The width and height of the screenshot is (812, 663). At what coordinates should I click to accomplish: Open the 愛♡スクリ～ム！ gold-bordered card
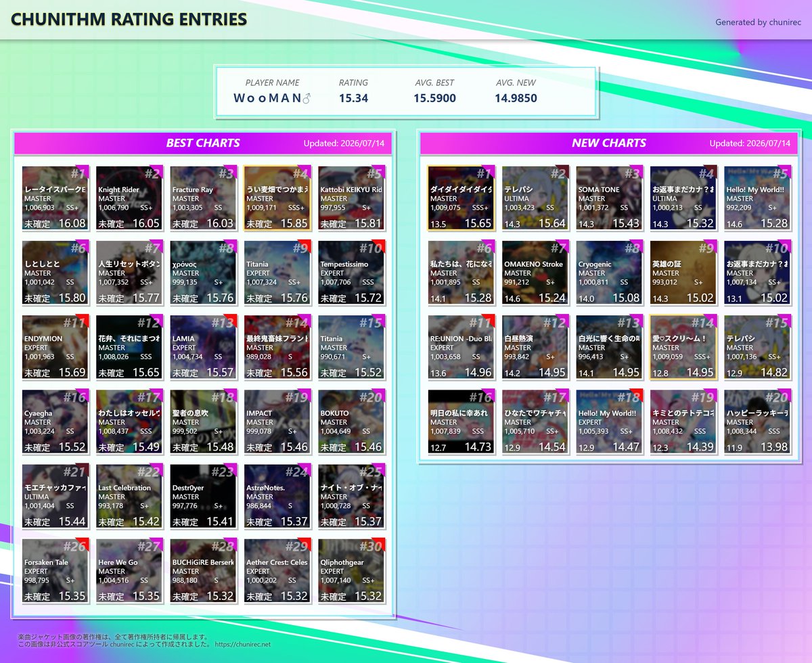[683, 348]
